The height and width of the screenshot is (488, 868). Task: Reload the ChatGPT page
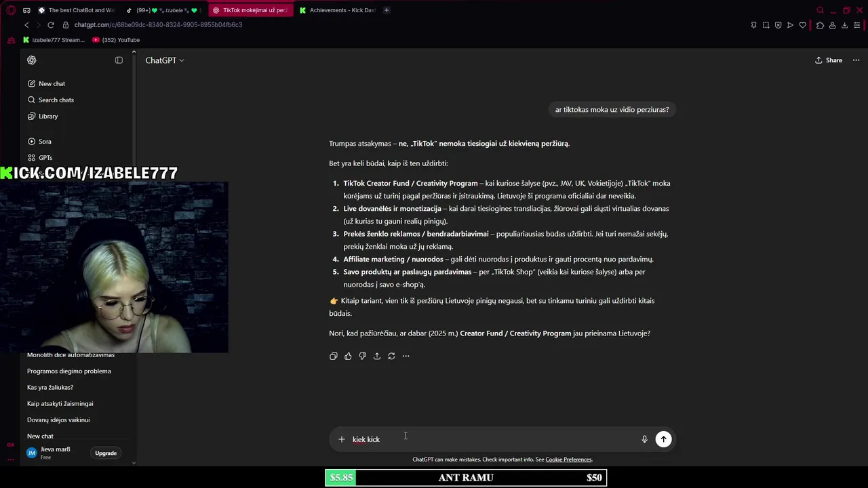(x=50, y=25)
